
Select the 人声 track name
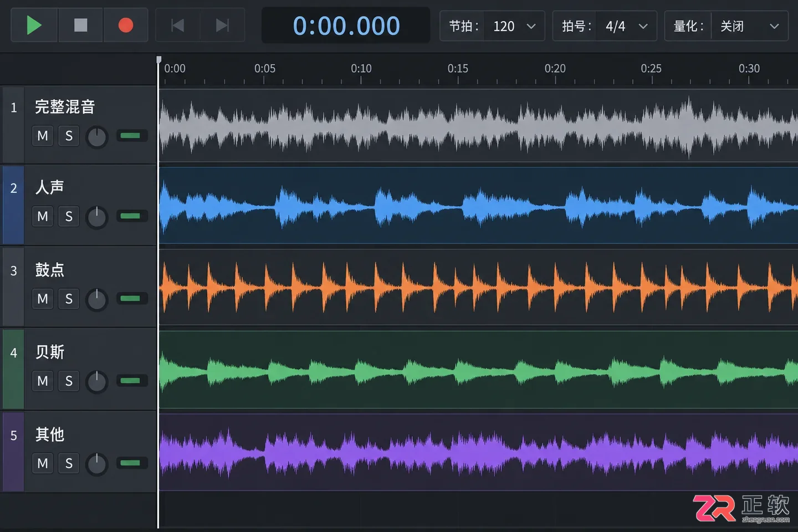tap(49, 187)
